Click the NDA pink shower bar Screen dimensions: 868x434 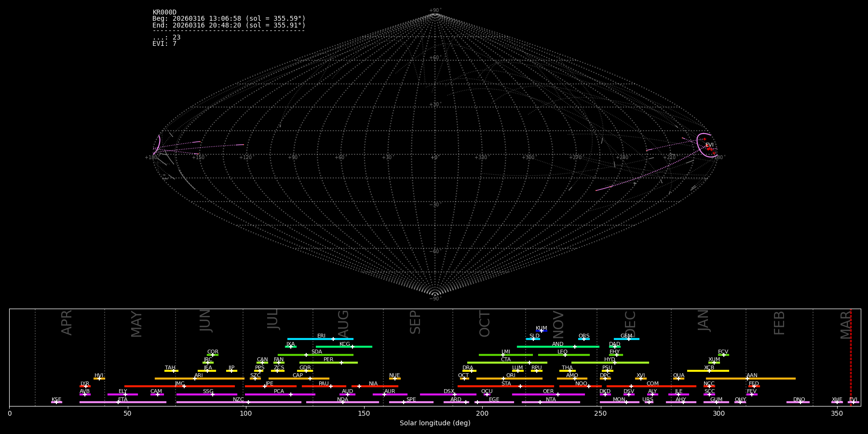(x=342, y=402)
